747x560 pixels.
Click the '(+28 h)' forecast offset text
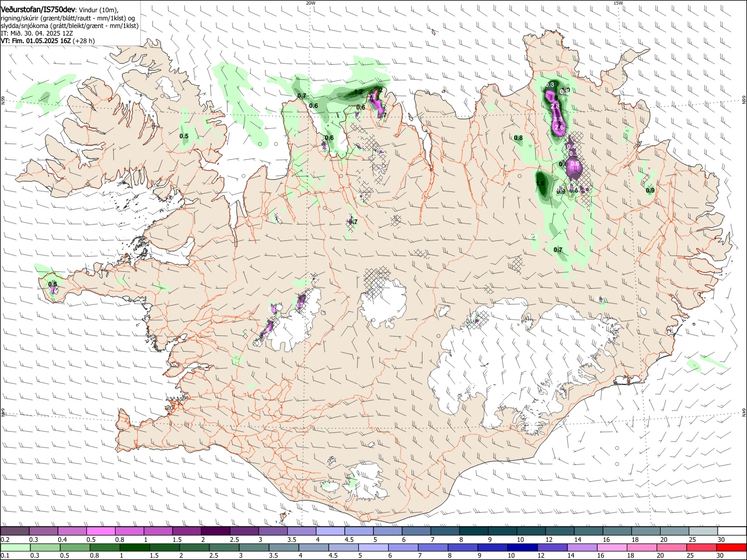coord(83,41)
